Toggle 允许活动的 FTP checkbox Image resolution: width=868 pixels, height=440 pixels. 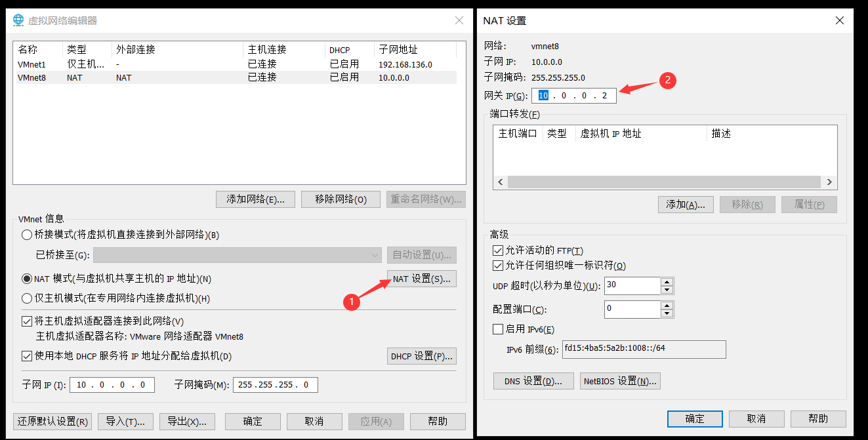[497, 250]
